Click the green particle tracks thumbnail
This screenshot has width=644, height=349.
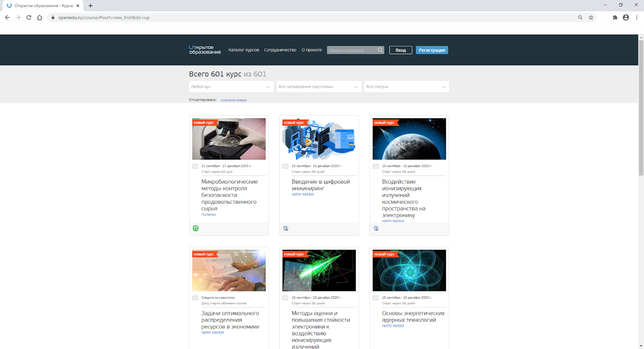(319, 271)
